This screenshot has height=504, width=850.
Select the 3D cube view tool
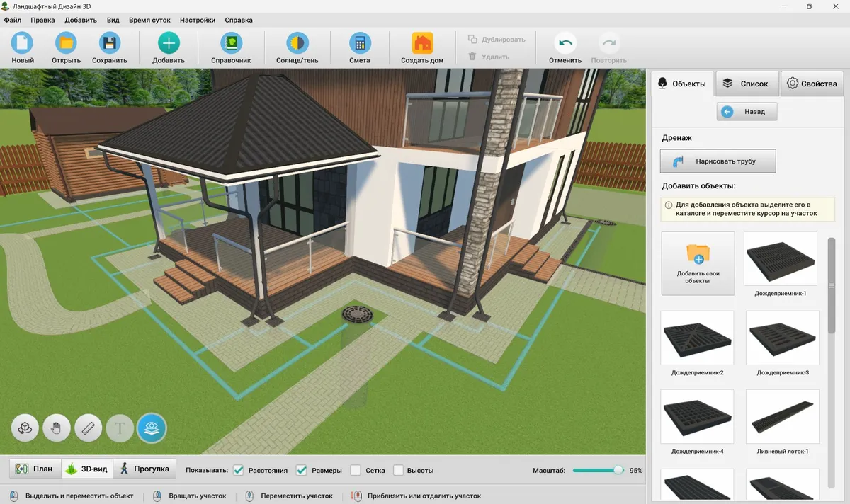click(x=25, y=428)
